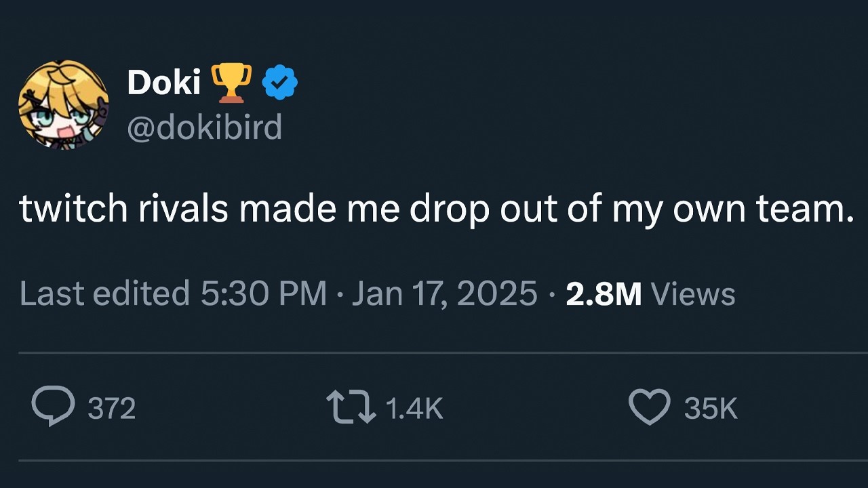
Task: Click the display name Doki
Action: coord(163,83)
